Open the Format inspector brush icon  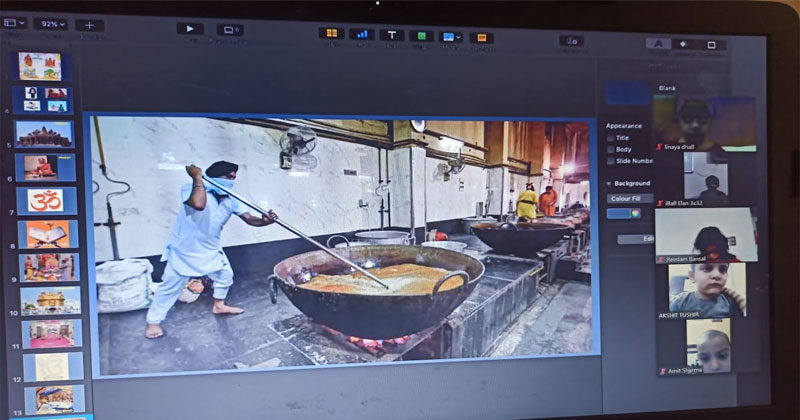click(x=658, y=44)
